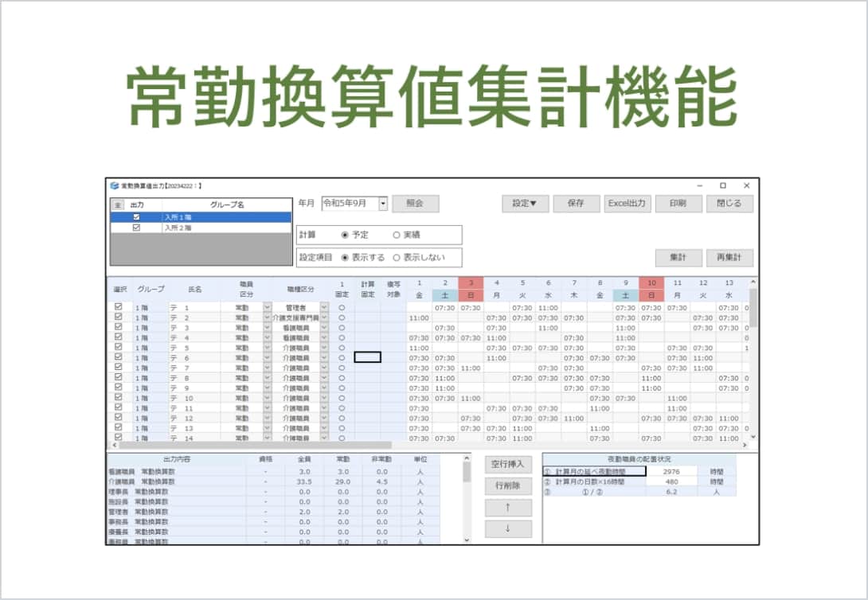Click the day 9 土 column header
Image resolution: width=868 pixels, height=600 pixels.
[626, 289]
